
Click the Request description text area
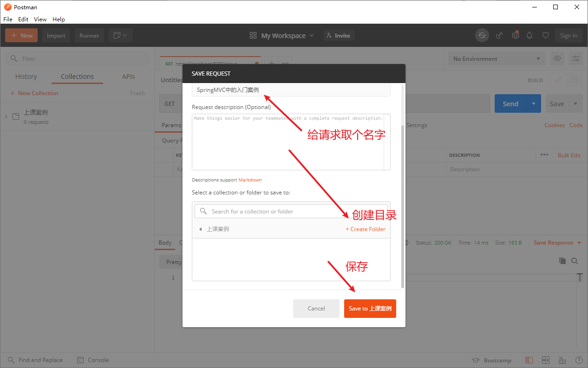pyautogui.click(x=291, y=142)
